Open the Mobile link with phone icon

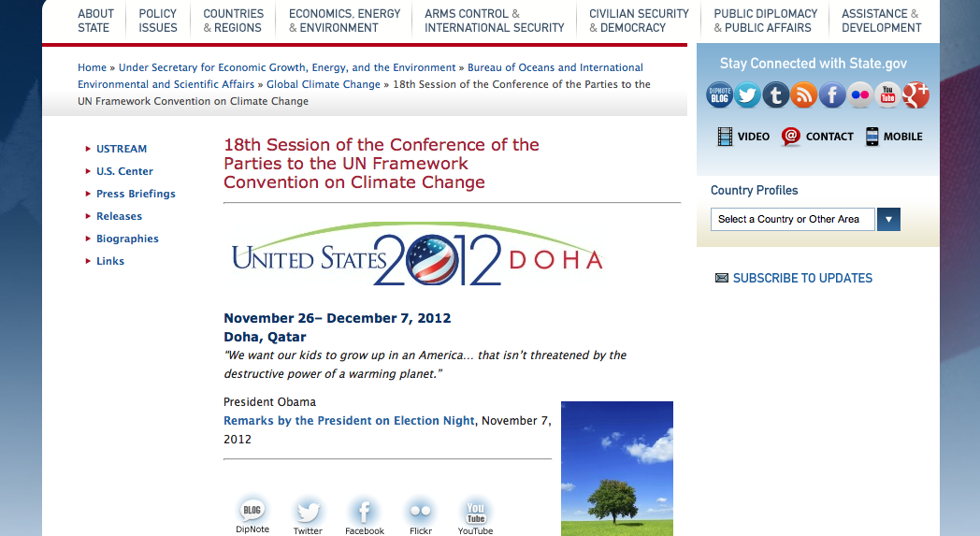click(893, 137)
